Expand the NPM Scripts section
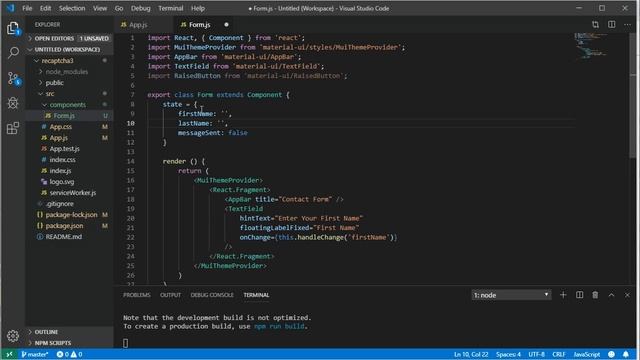This screenshot has height=360, width=640. (x=69, y=343)
